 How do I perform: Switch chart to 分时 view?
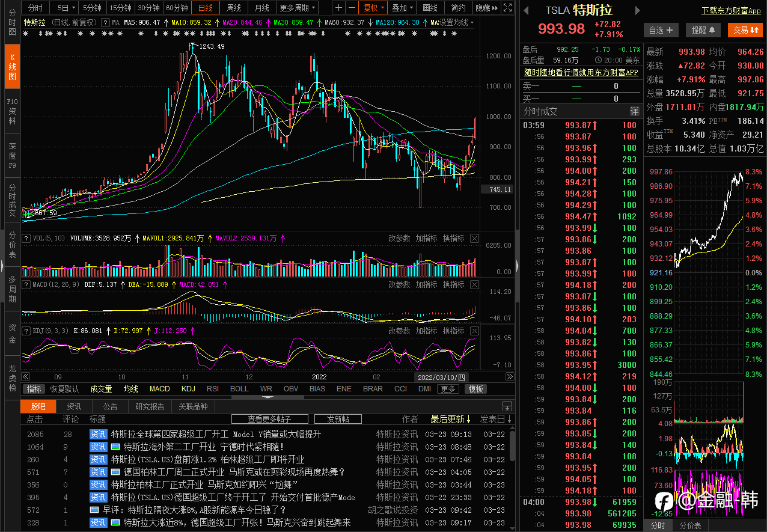(x=35, y=8)
